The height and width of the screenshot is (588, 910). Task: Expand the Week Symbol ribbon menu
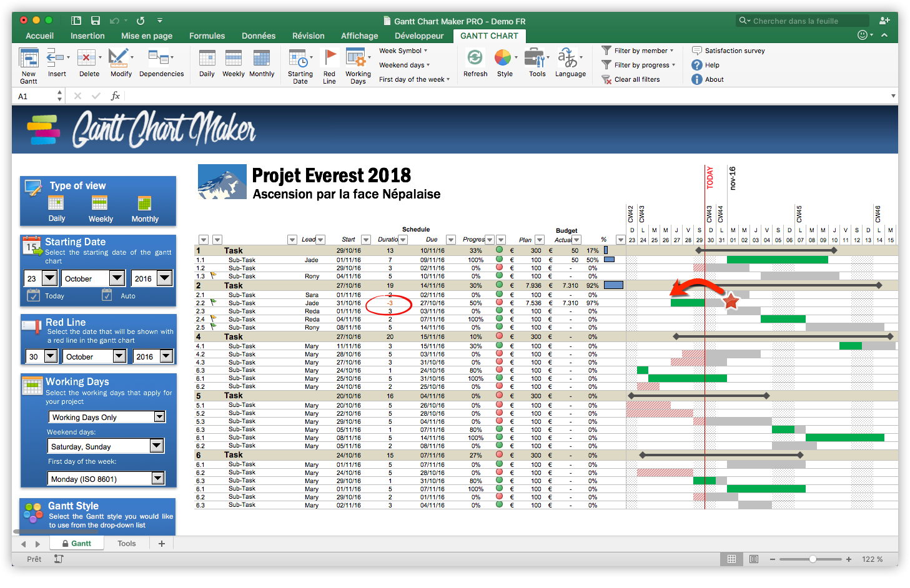coord(403,51)
